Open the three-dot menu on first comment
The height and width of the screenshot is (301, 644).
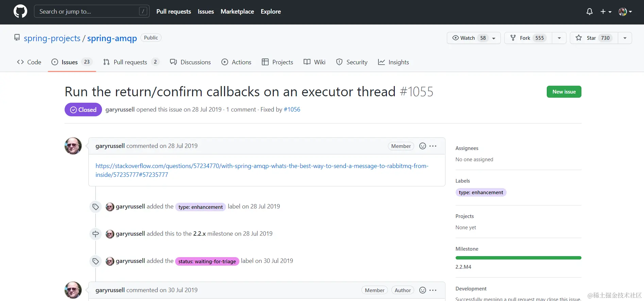pyautogui.click(x=433, y=146)
